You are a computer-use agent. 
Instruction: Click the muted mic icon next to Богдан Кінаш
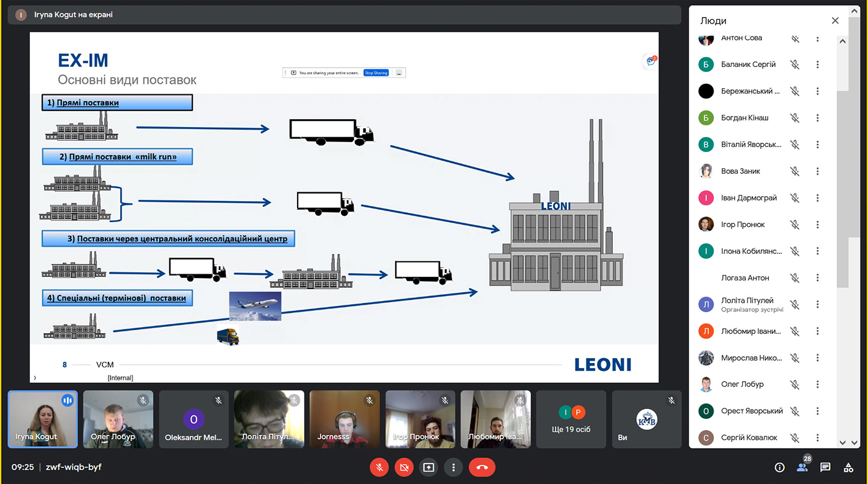pos(795,118)
